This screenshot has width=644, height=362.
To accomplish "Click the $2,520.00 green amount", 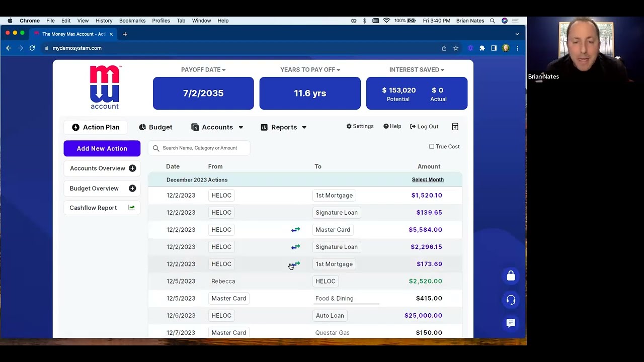I will point(426,282).
